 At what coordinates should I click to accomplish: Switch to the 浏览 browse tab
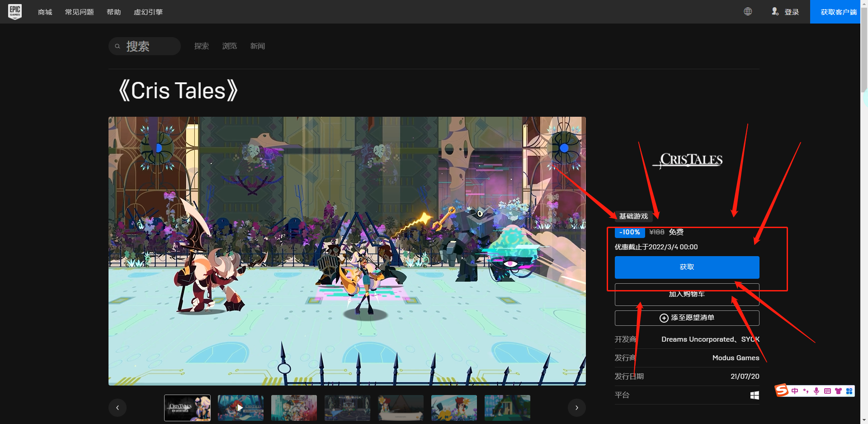[229, 46]
